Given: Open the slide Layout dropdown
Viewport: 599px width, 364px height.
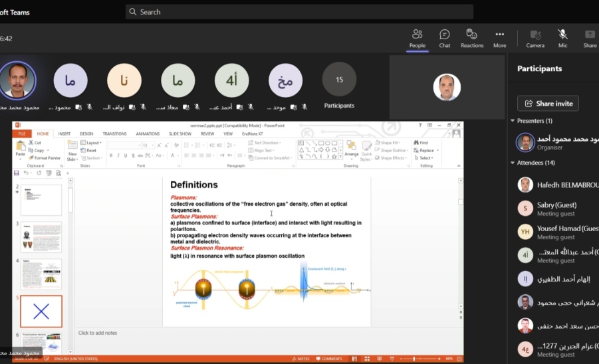Looking at the screenshot, I should (x=91, y=143).
